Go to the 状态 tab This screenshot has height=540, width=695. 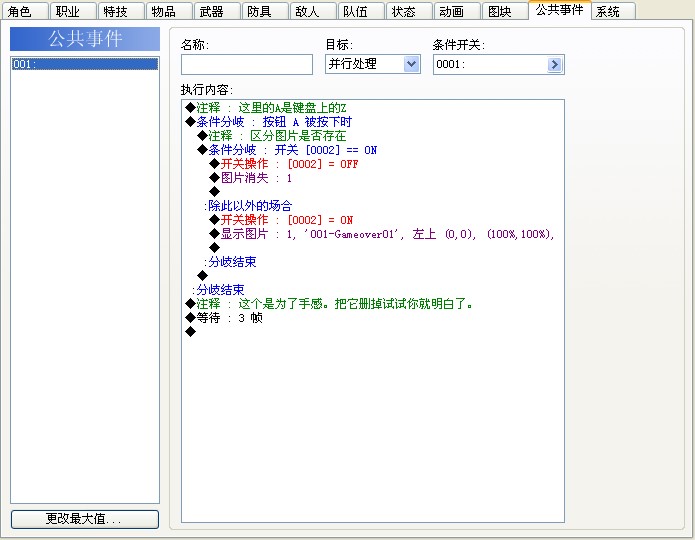click(409, 11)
